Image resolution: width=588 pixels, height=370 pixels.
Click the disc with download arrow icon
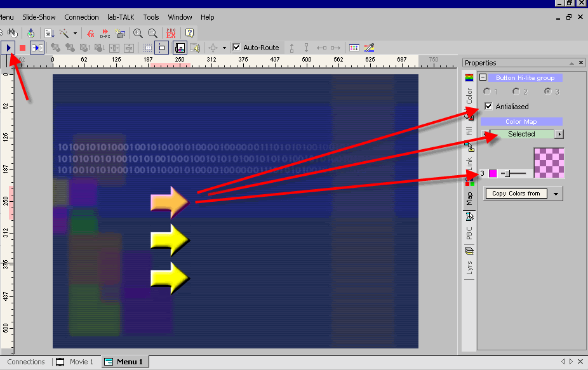pos(30,33)
